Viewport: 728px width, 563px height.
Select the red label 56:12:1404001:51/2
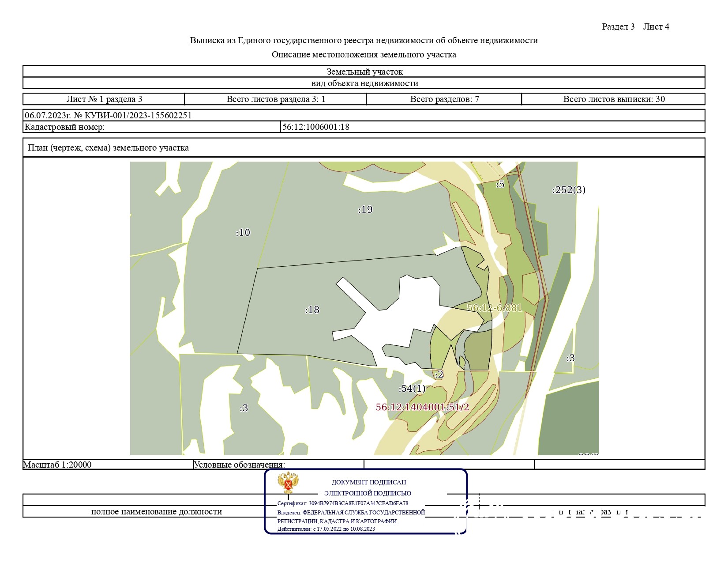click(x=422, y=407)
